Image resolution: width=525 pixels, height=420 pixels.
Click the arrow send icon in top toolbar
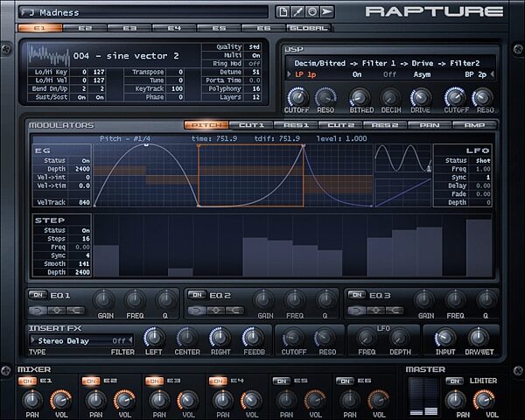click(x=326, y=12)
